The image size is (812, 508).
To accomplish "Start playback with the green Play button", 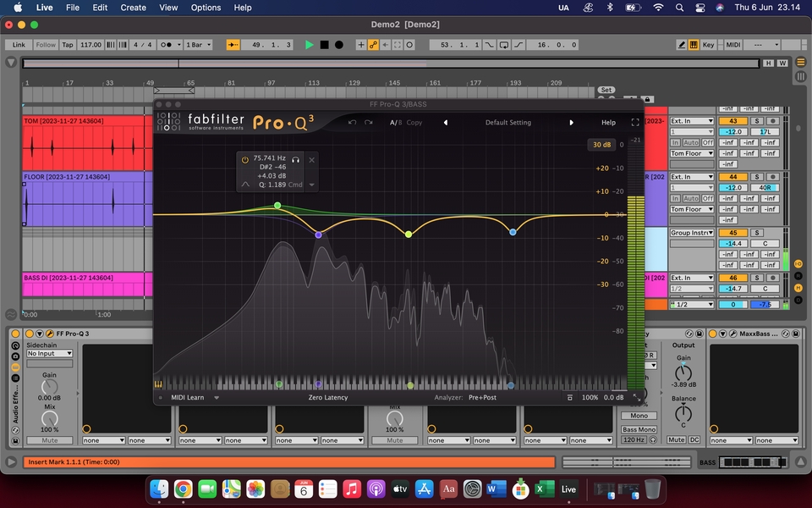I will (x=310, y=45).
